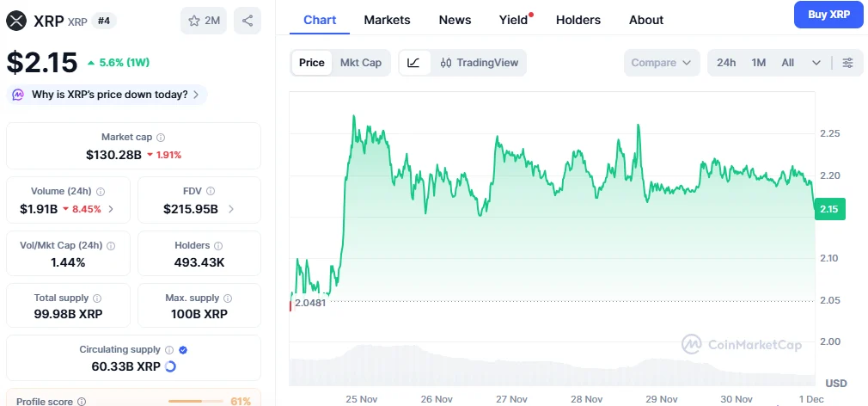868x406 pixels.
Task: Click the Buy XRP button
Action: [x=828, y=15]
